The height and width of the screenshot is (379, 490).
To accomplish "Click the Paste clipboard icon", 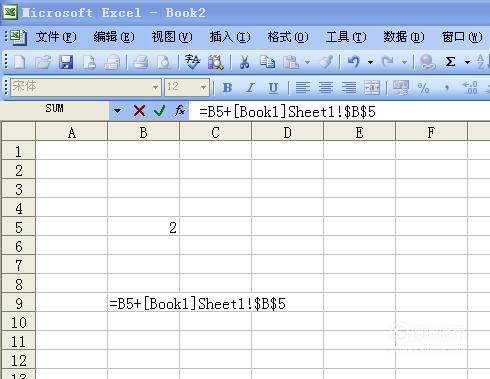I will [x=291, y=62].
